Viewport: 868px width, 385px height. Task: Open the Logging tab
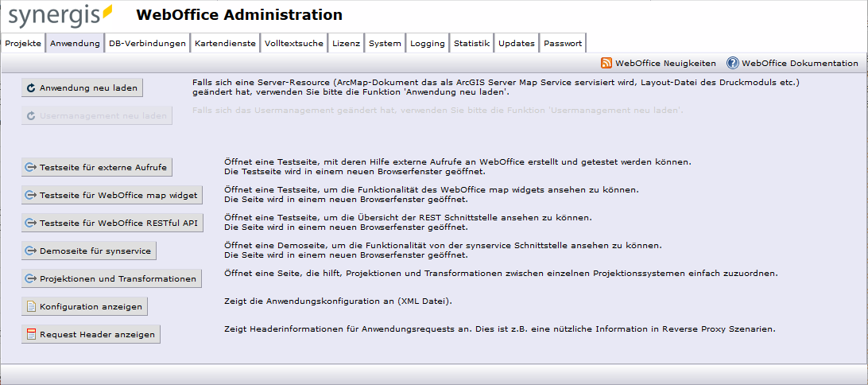(428, 43)
